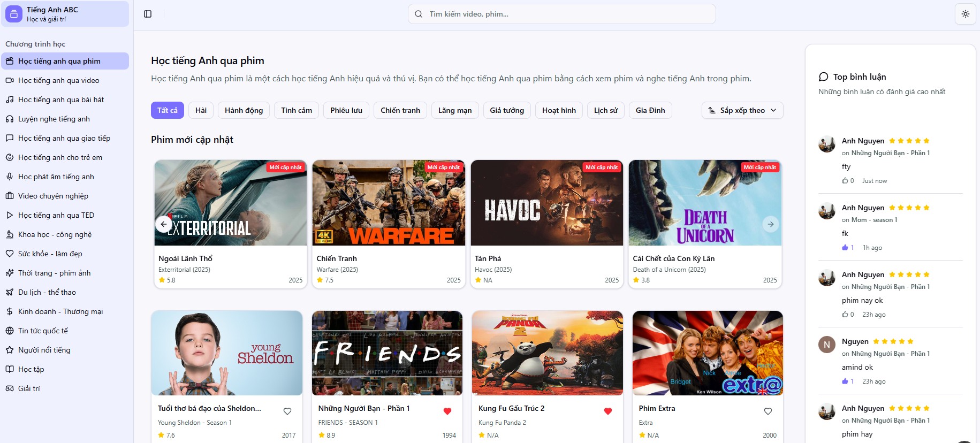The image size is (980, 443).
Task: Click sparkle icon for Thời trang - phim ảnh
Action: [x=10, y=273]
